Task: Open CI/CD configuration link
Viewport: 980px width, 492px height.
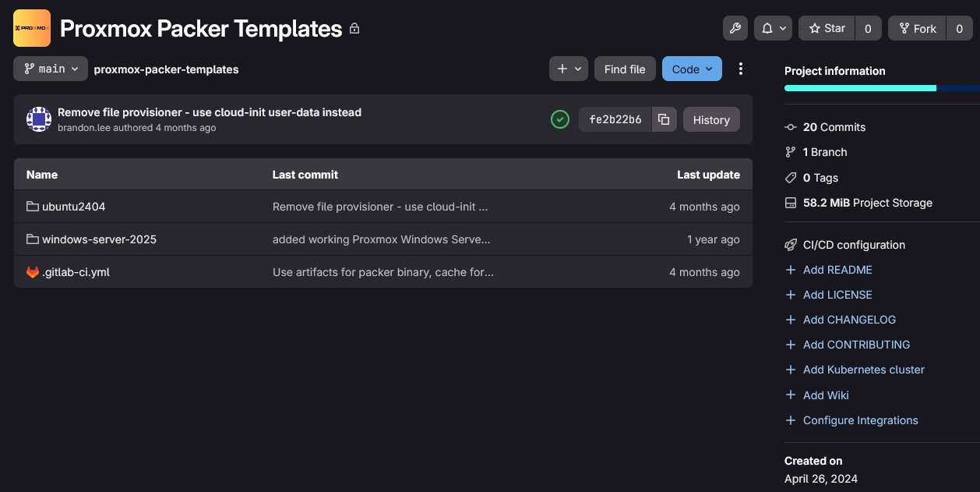Action: [855, 245]
